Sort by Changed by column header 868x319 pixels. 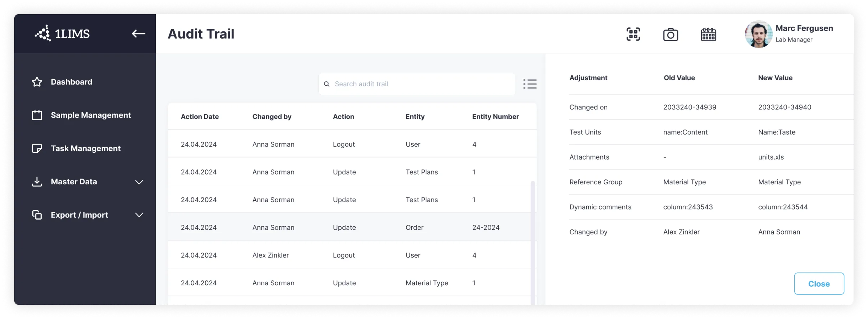point(272,117)
